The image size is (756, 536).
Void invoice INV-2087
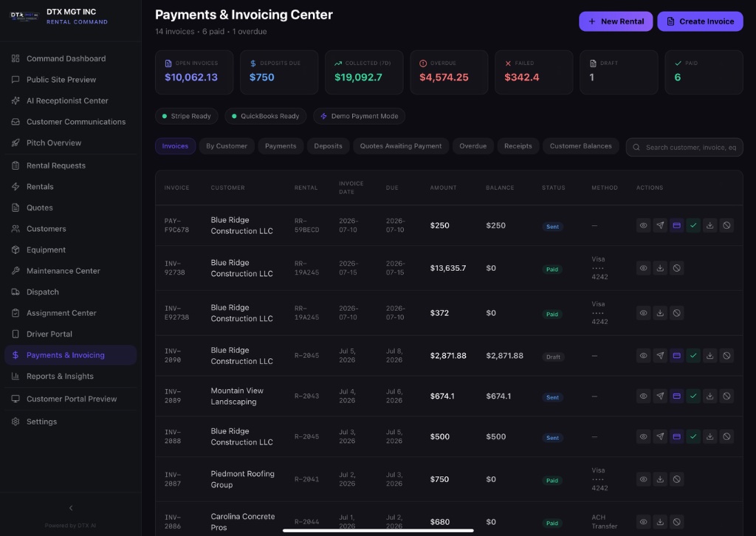[x=676, y=479]
